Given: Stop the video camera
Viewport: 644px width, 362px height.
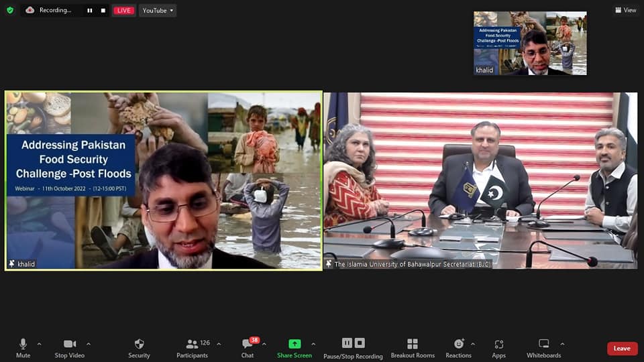Looking at the screenshot, I should [69, 347].
